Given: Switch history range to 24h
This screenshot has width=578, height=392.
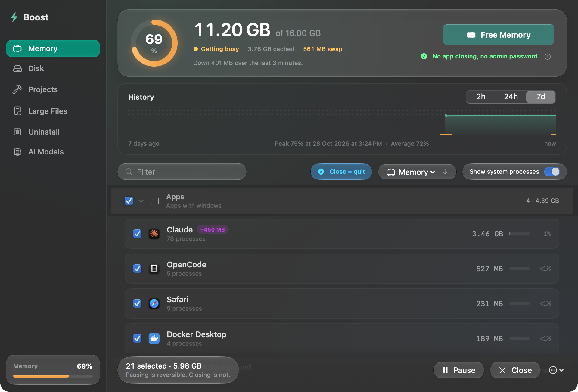Looking at the screenshot, I should [x=511, y=97].
